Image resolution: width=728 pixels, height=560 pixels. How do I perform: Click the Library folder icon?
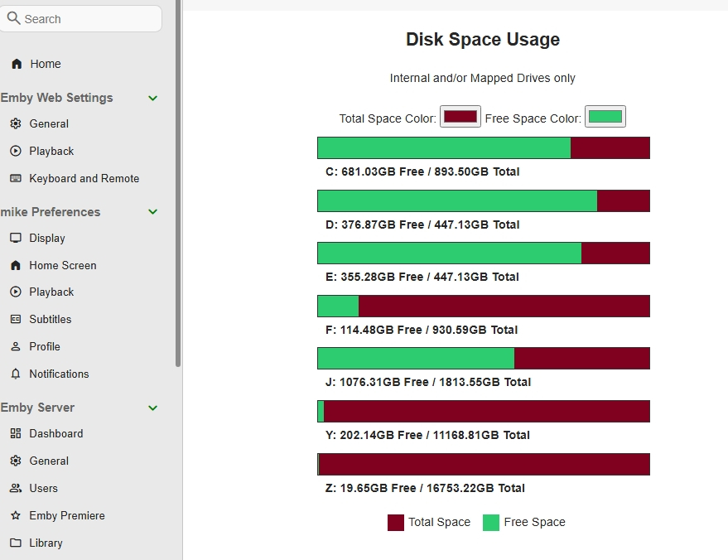[15, 543]
